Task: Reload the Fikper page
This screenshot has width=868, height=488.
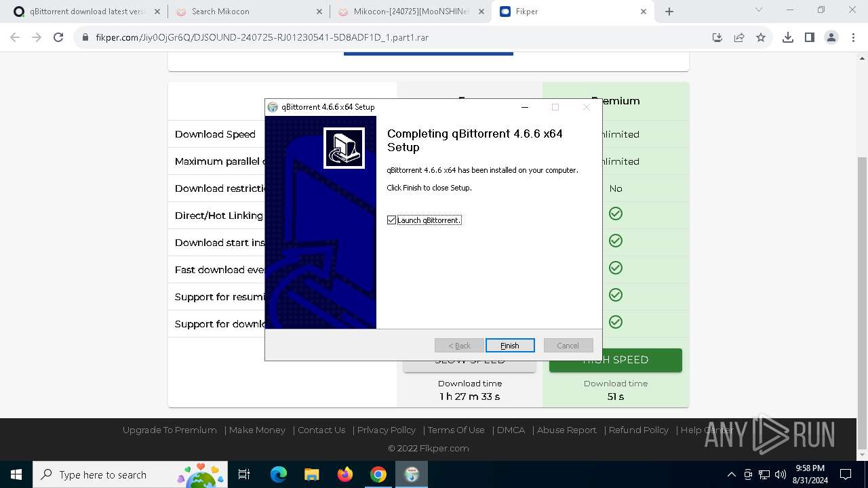Action: coord(58,37)
